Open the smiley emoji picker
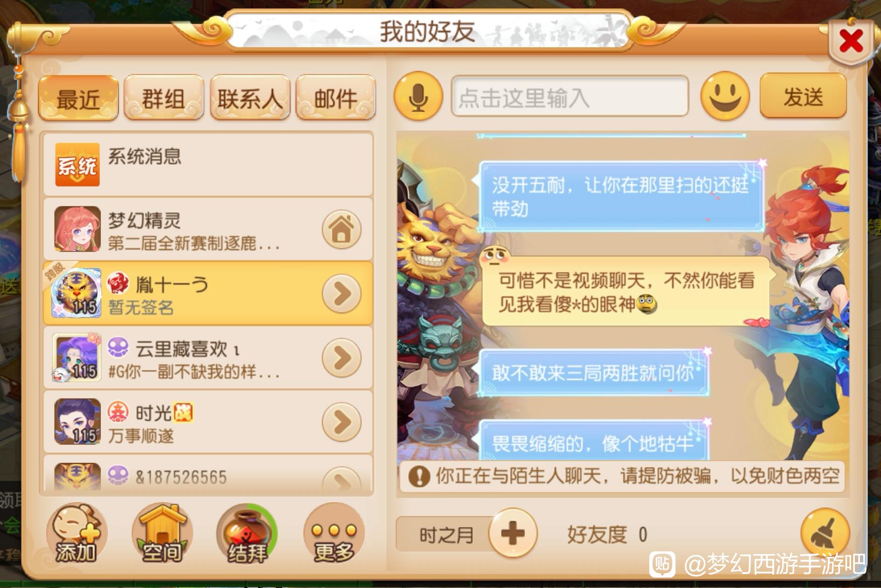Screen dimensions: 881x588 click(725, 96)
